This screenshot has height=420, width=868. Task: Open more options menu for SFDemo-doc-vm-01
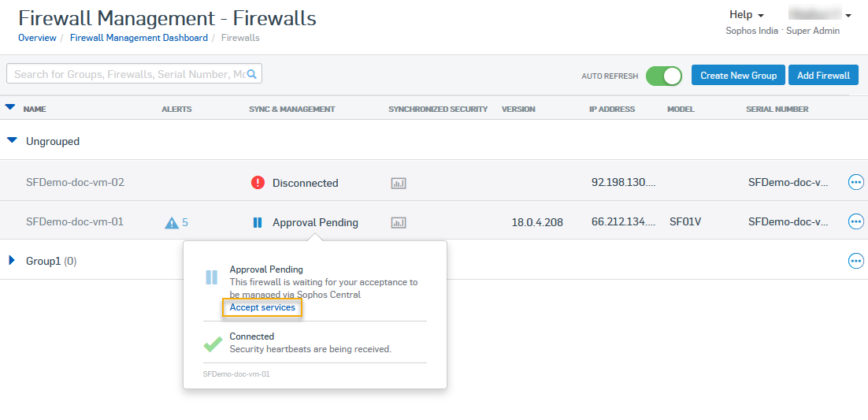[855, 222]
